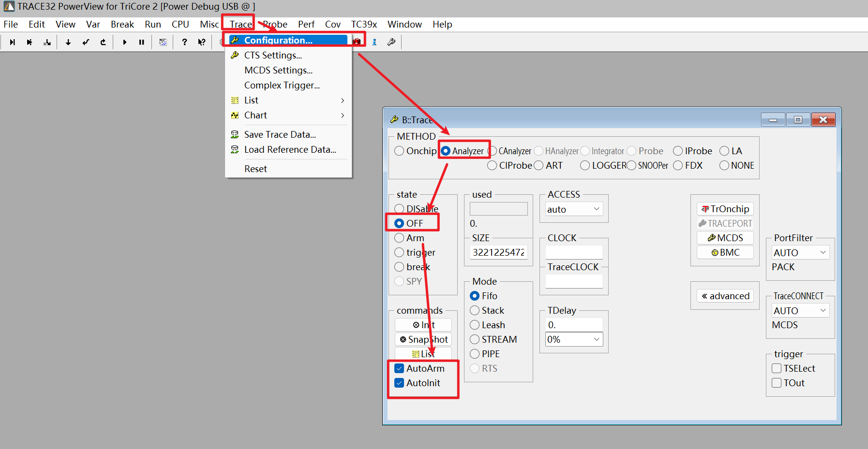This screenshot has height=449, width=868.
Task: Open Configuration... in the Trace menu
Action: 288,40
